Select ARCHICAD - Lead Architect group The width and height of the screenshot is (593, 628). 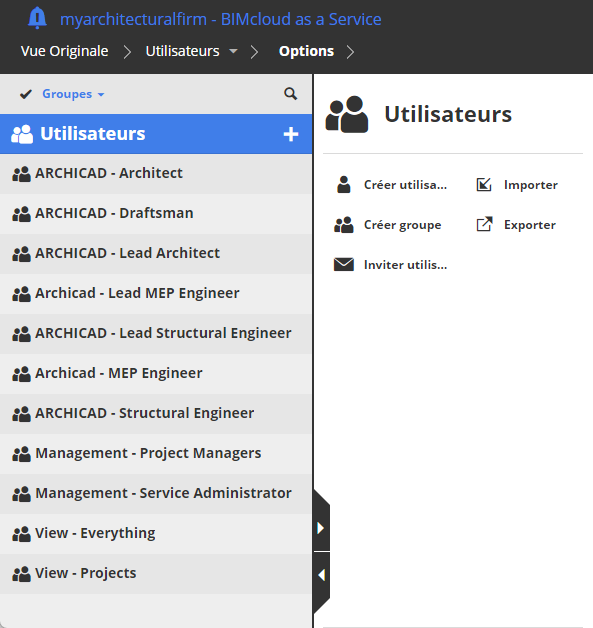[x=156, y=254]
